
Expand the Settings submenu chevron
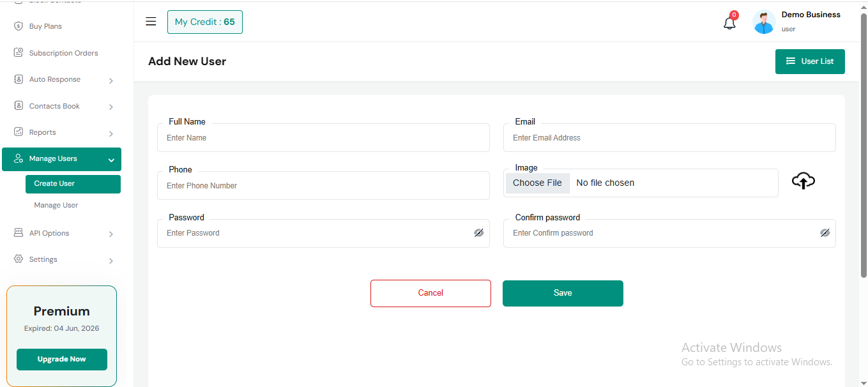(x=111, y=261)
